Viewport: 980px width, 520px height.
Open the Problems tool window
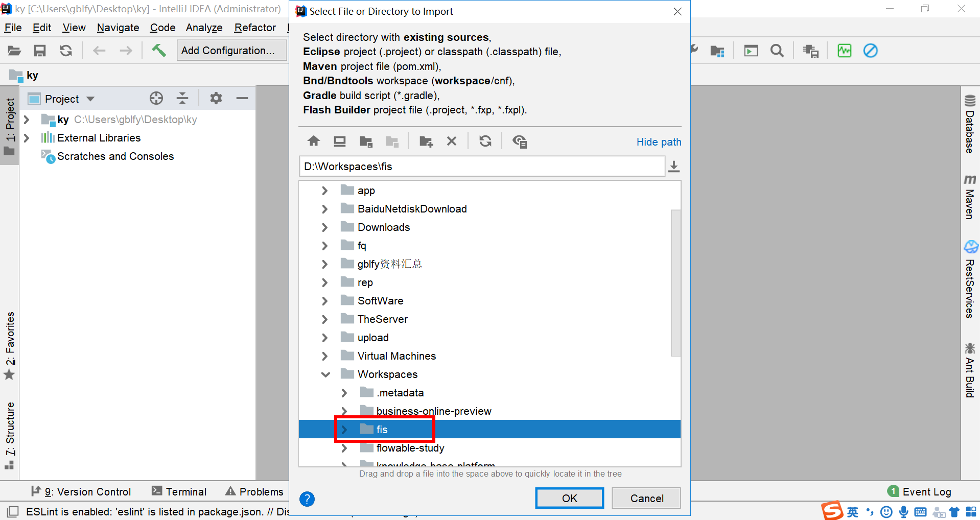click(254, 491)
